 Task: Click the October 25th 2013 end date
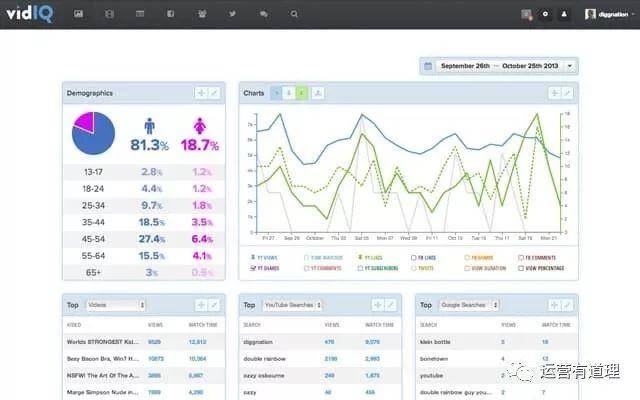click(x=530, y=66)
